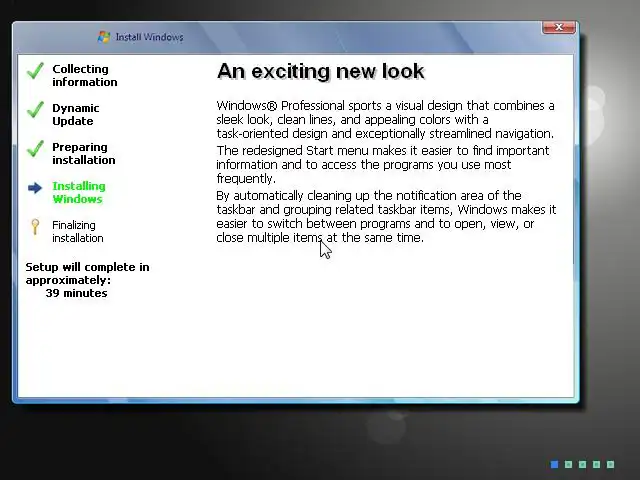Click the green checkmark beside Collecting information
640x480 pixels.
(x=36, y=71)
